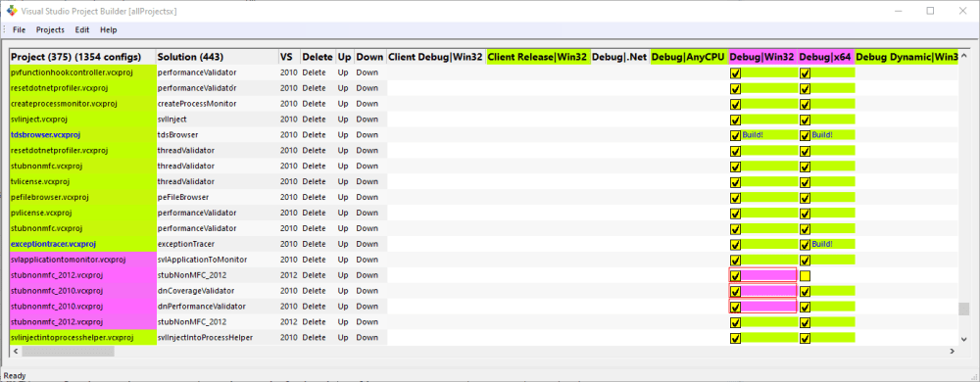Click the horizontal scrollbar thumb

(x=69, y=352)
